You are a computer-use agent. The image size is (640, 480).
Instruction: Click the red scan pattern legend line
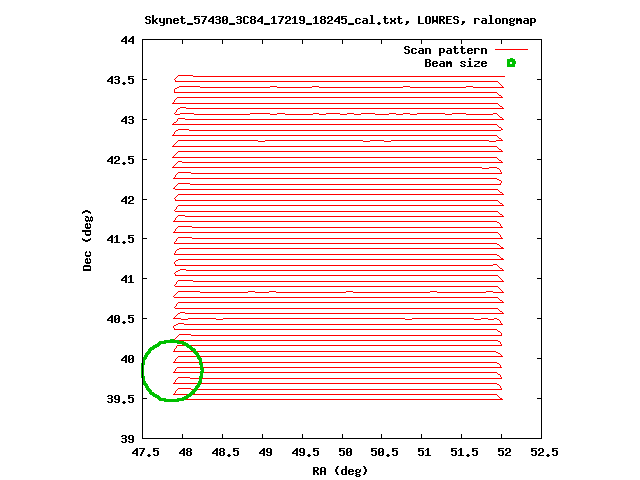[x=511, y=49]
